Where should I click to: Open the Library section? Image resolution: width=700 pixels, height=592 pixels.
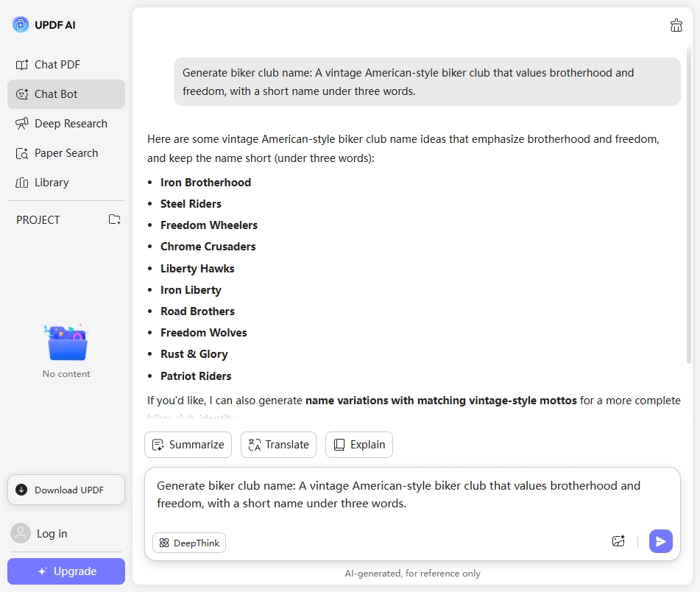51,183
